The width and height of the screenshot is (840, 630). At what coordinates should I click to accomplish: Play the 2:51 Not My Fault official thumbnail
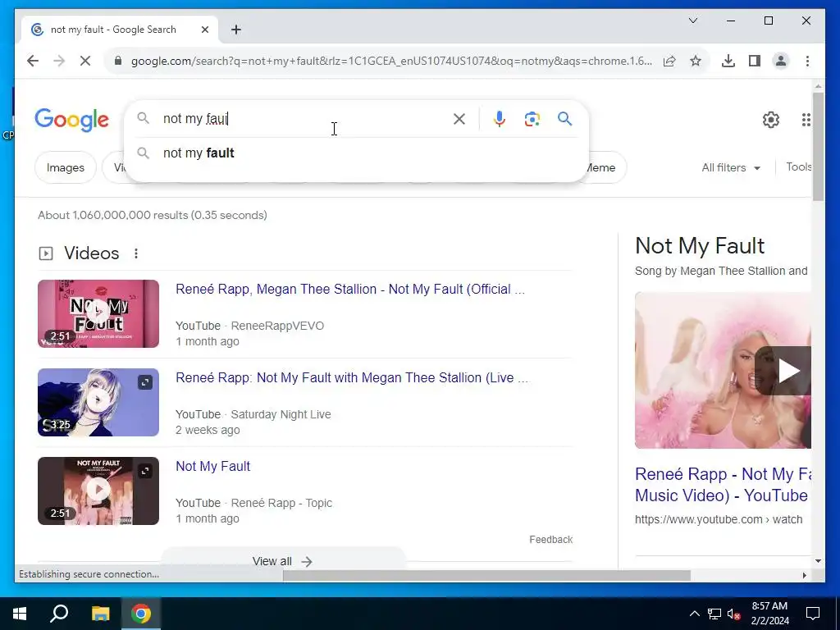(98, 313)
